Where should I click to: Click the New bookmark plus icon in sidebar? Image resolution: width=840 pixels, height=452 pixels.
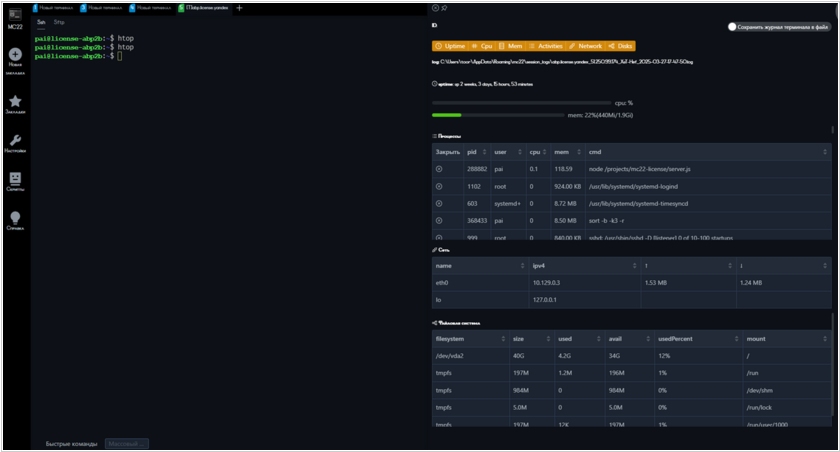pyautogui.click(x=15, y=55)
